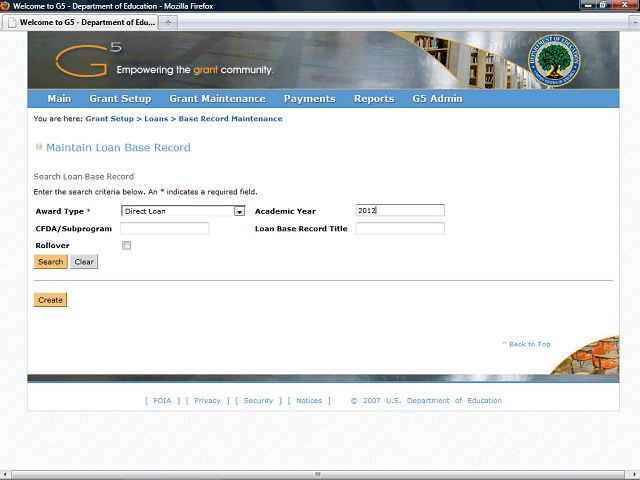Click the Department of Education seal

point(554,61)
